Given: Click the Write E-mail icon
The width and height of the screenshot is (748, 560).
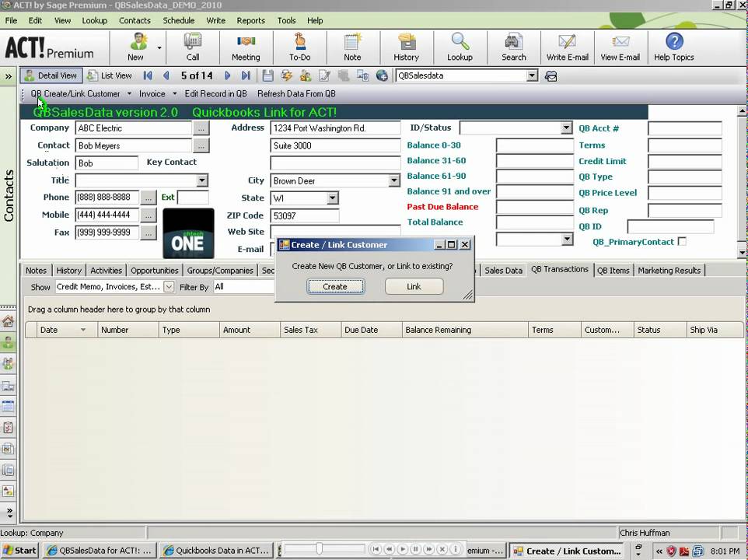Looking at the screenshot, I should pos(567,47).
